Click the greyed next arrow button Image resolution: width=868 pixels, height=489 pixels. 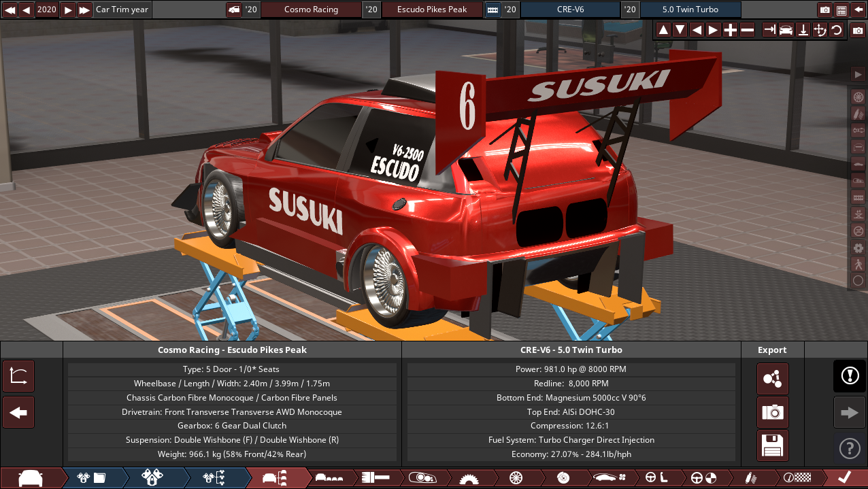(850, 412)
